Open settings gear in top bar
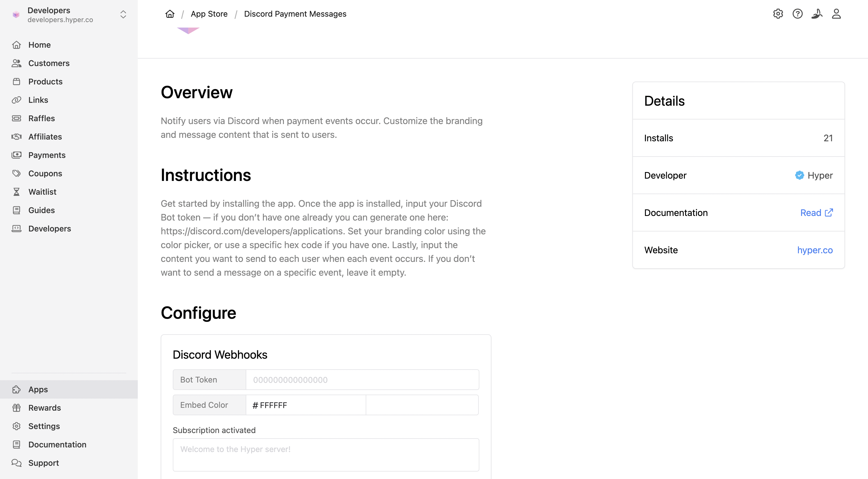 pos(778,14)
